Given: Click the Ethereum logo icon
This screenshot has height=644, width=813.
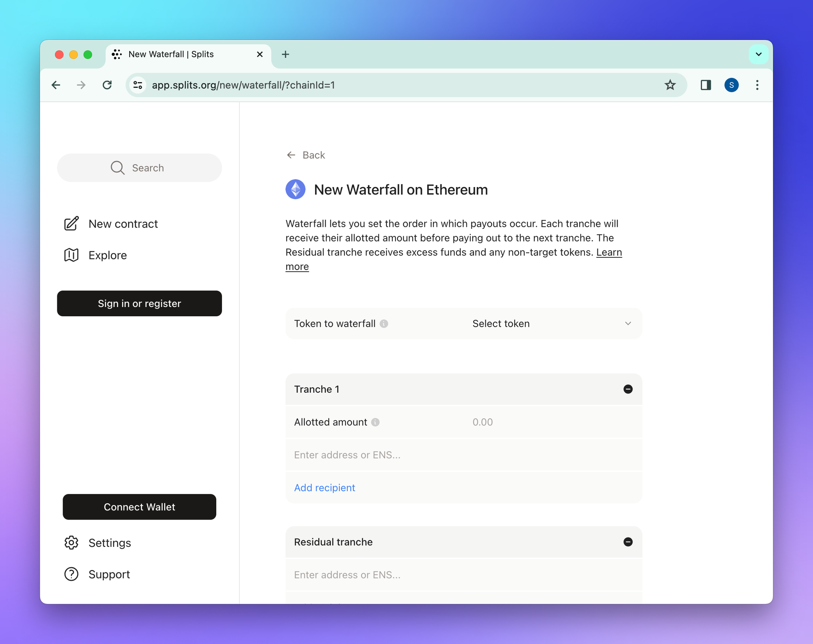Looking at the screenshot, I should coord(296,189).
